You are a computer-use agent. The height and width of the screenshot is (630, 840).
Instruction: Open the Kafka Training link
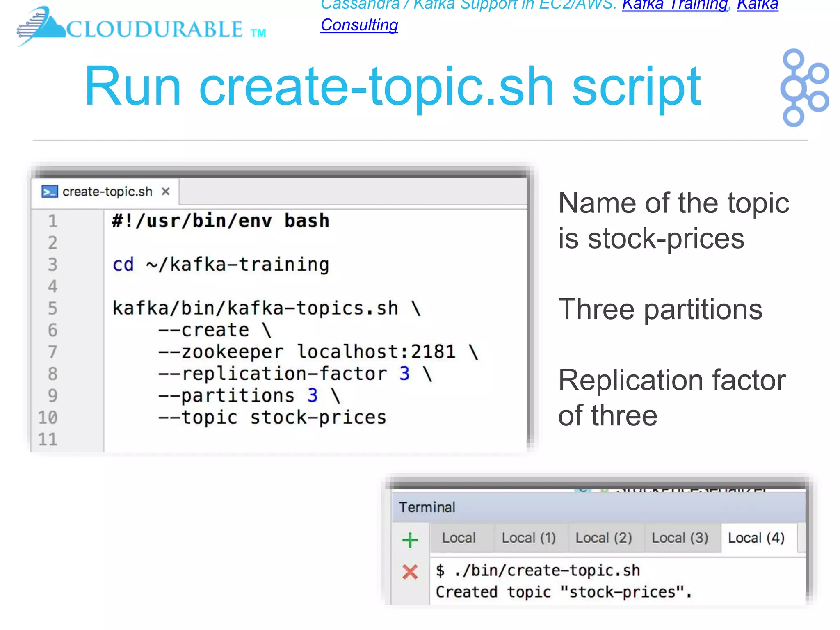tap(675, 5)
